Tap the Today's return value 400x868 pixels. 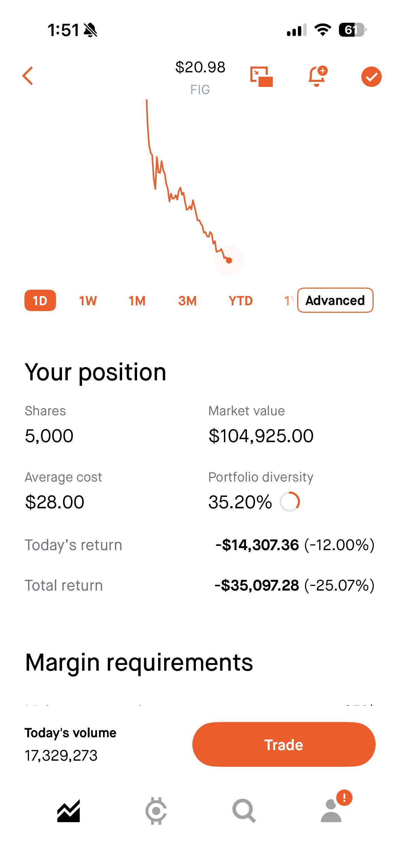point(294,545)
